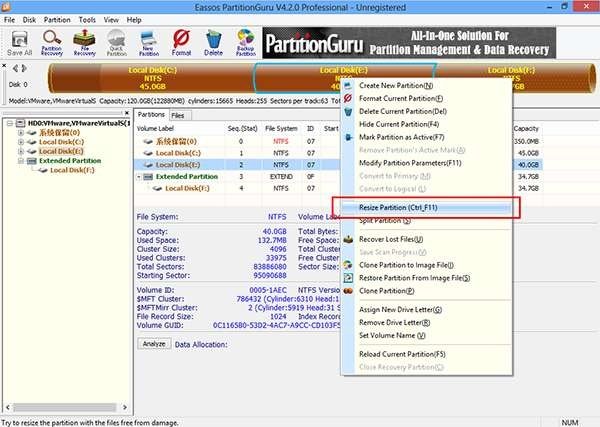
Task: Select Local Disk(C:) on the disk bar
Action: pyautogui.click(x=152, y=78)
